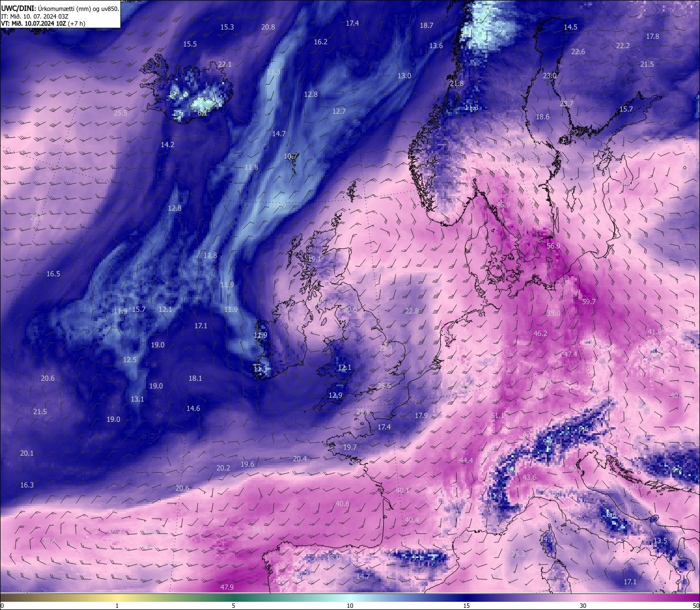Select the 46.9 value label
Screen dimensions: 700x610
503,205
